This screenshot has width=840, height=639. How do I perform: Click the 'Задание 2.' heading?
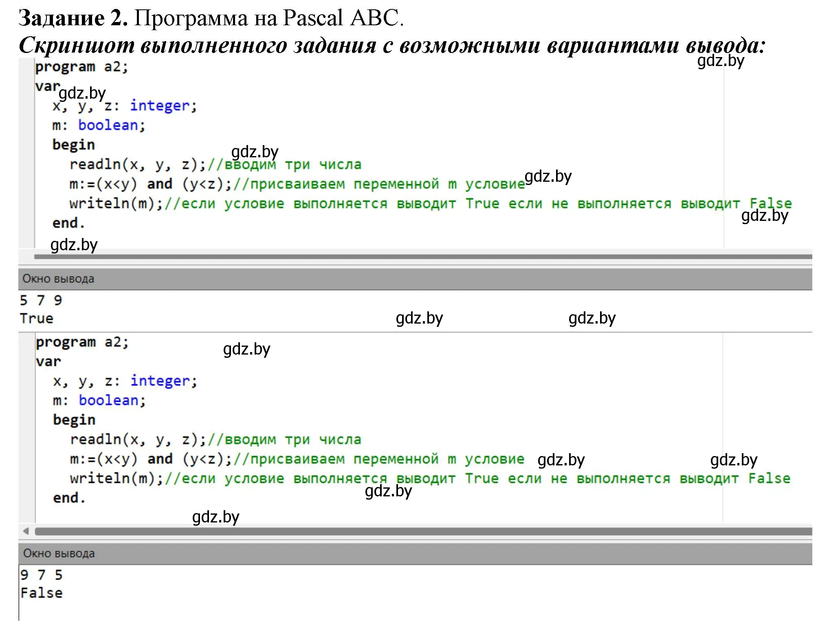pyautogui.click(x=73, y=18)
